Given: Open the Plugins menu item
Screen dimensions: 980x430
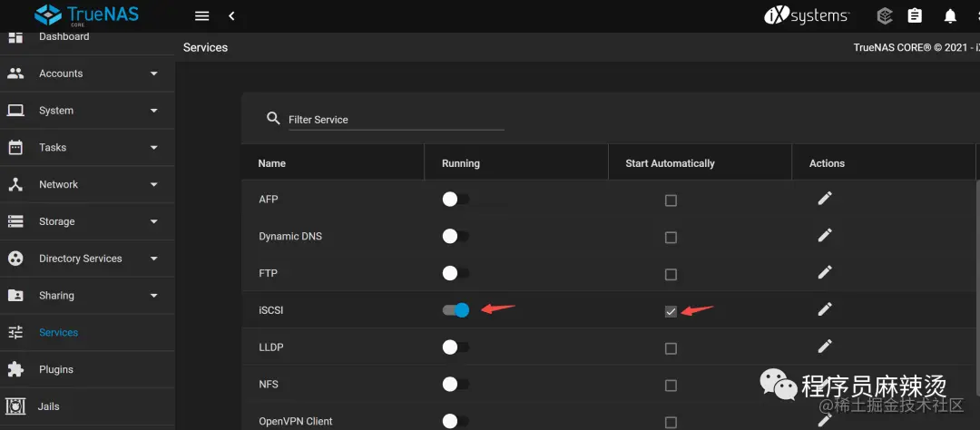Looking at the screenshot, I should [x=87, y=368].
